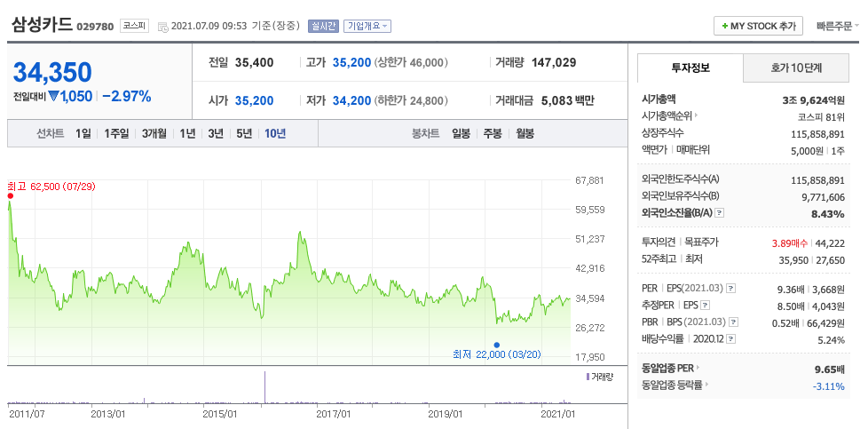Click the current price 34,350
868x429 pixels.
[x=52, y=73]
